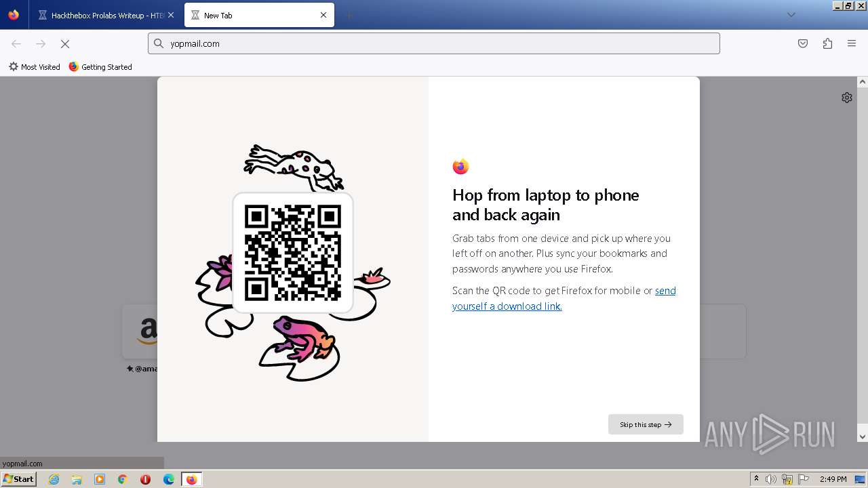Viewport: 868px width, 488px height.
Task: Open new tab personalize settings gear
Action: 846,98
